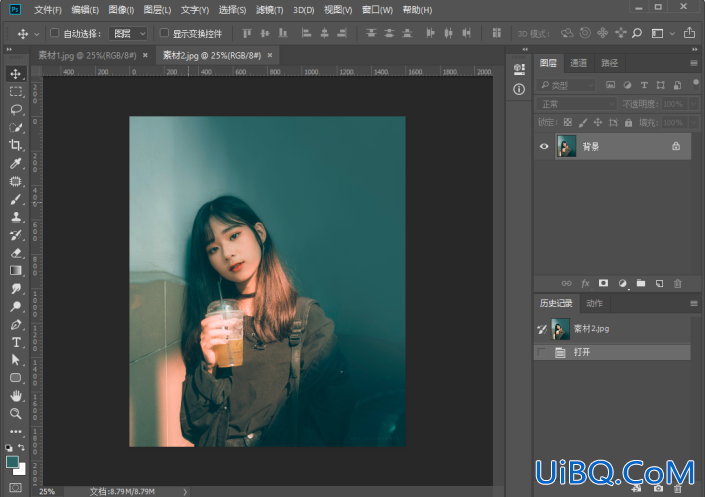Click the share icon in options bar
The height and width of the screenshot is (497, 705).
click(689, 33)
